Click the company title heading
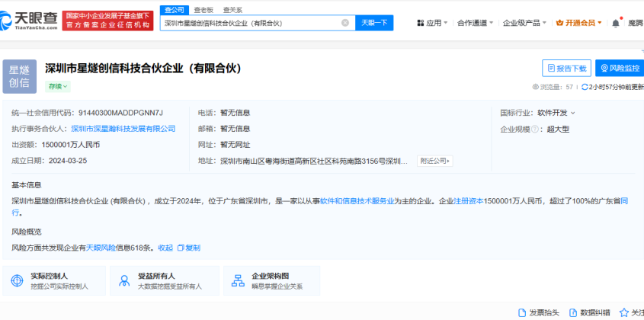This screenshot has width=644, height=320. (x=143, y=68)
